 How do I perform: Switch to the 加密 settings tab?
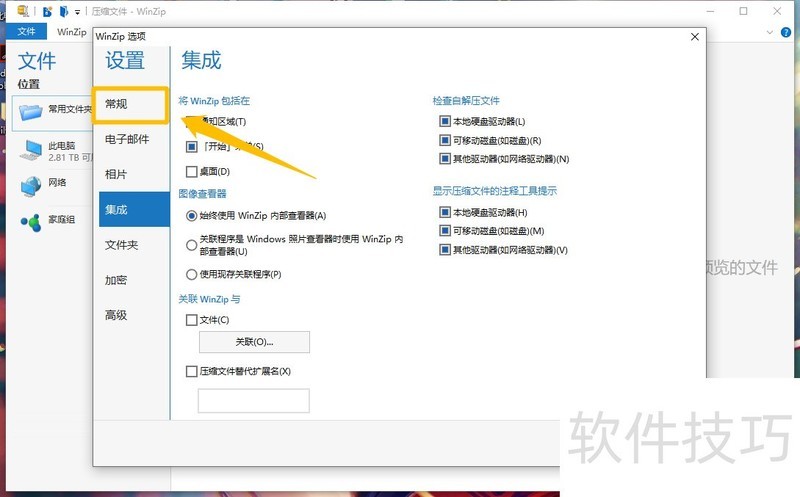[134, 280]
